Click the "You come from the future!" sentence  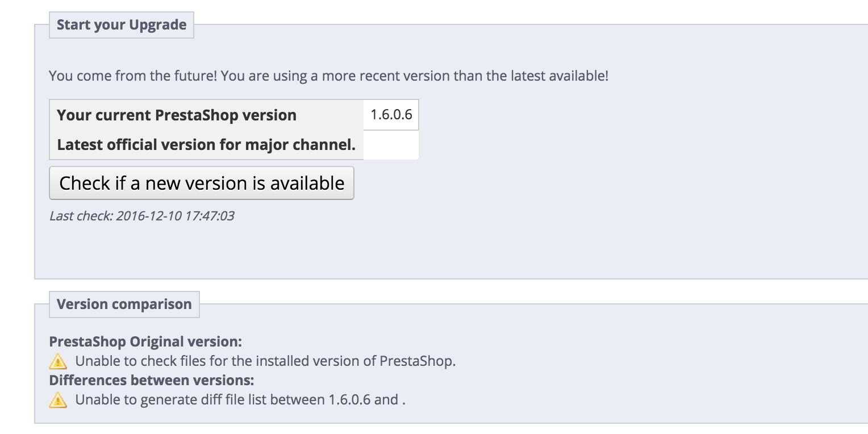133,76
